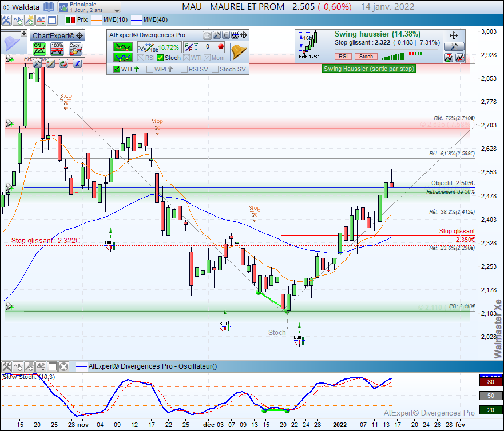Toggle the WTI divergence checkbox beside Mom
This screenshot has height=431, width=504.
click(x=186, y=58)
